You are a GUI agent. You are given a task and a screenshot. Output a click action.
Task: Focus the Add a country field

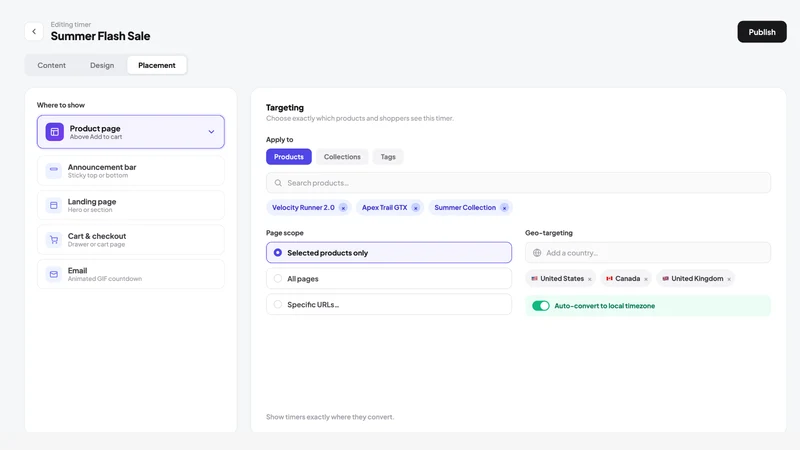coord(648,253)
